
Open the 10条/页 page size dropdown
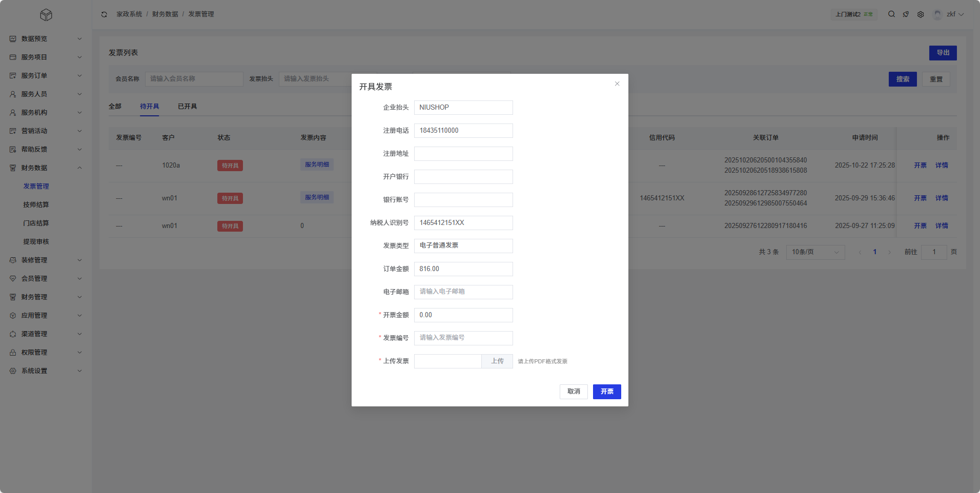815,252
